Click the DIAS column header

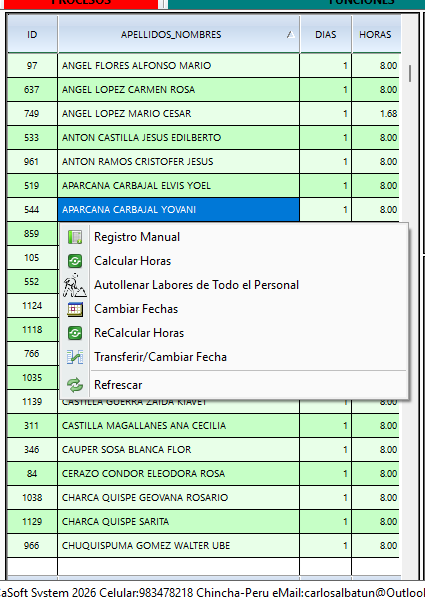pos(326,34)
